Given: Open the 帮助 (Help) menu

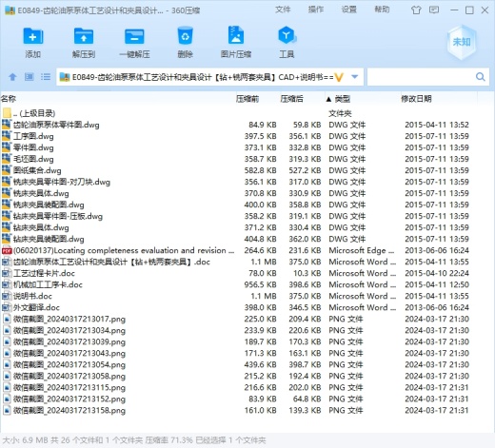Looking at the screenshot, I should click(x=382, y=10).
